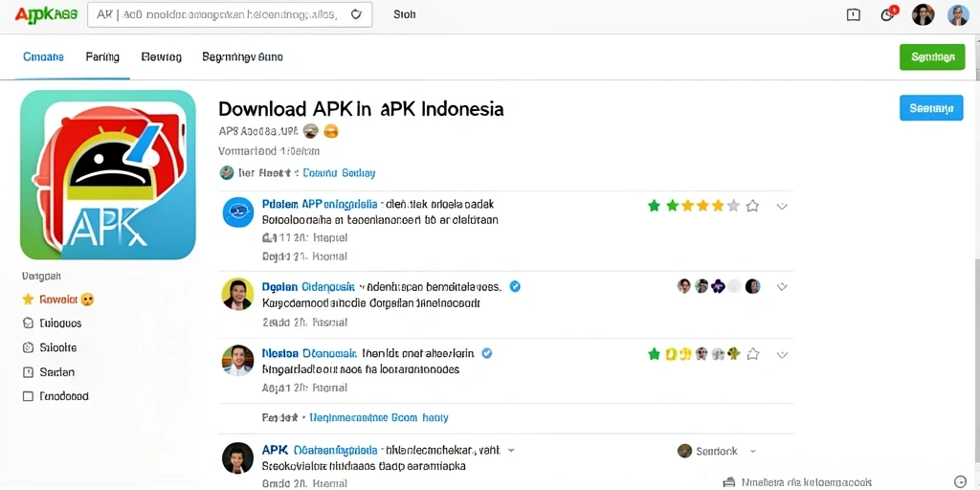980x490 pixels.
Task: Click the green Sagmings button
Action: click(x=932, y=56)
